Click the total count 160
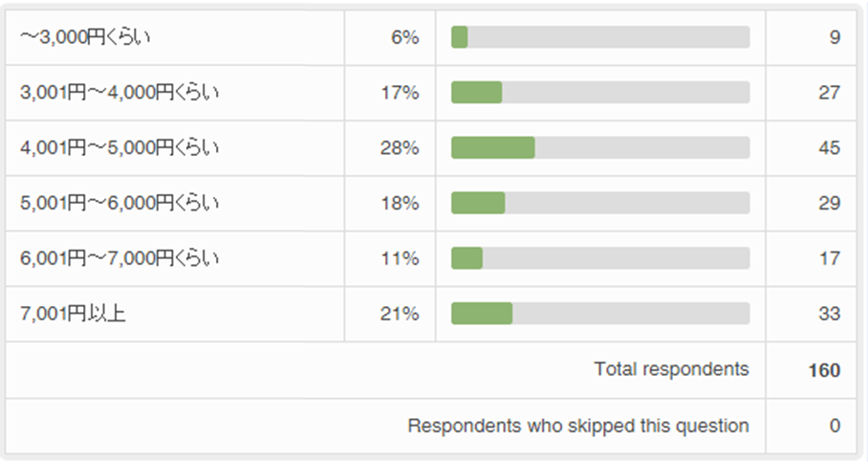Image resolution: width=868 pixels, height=462 pixels. pos(823,370)
